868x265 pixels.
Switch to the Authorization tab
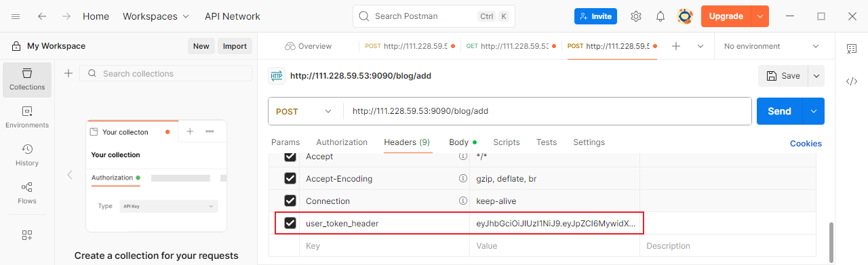(x=342, y=142)
